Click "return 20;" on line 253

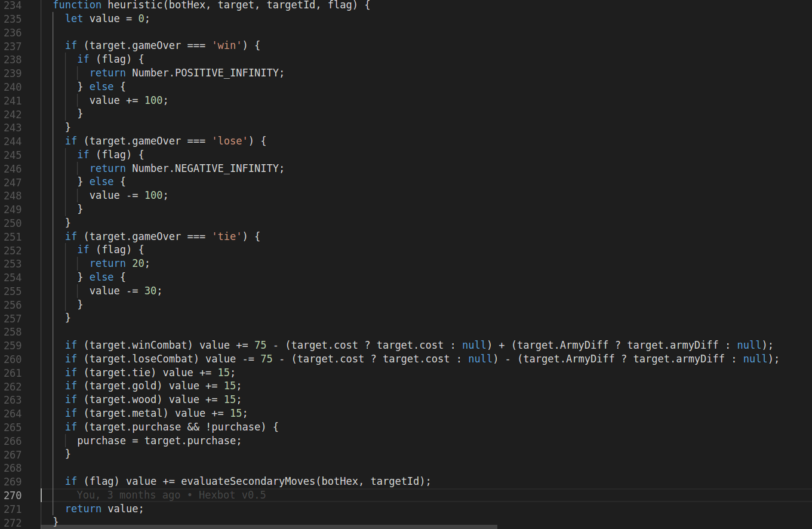point(120,263)
